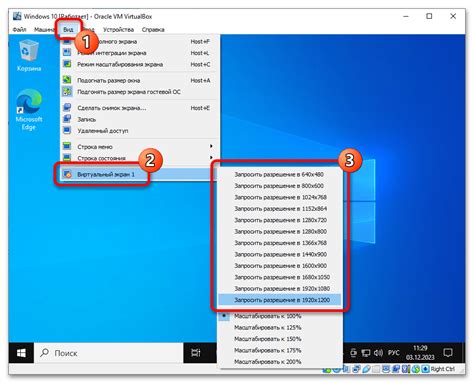Select Корзина recycle bin desktop icon
The height and width of the screenshot is (383, 474).
click(x=29, y=55)
